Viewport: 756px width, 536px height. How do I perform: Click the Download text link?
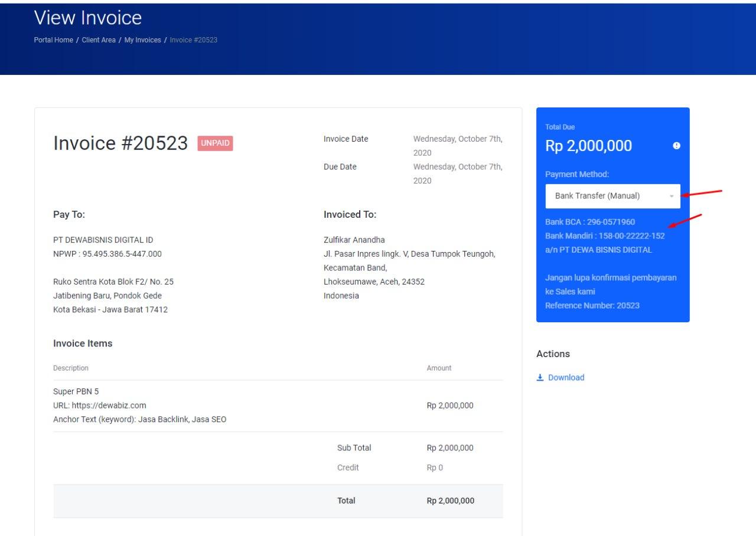[x=566, y=378]
